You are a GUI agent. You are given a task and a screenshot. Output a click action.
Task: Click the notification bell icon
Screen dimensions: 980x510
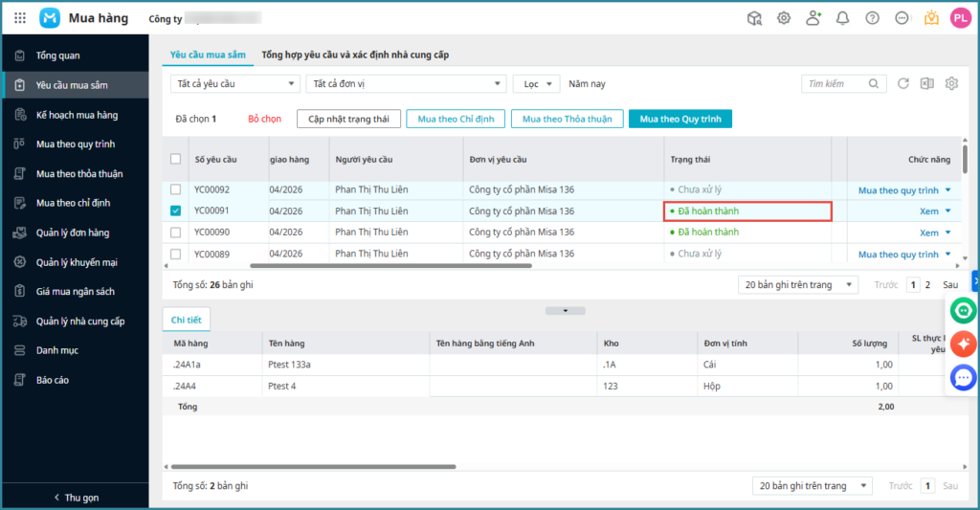coord(842,18)
